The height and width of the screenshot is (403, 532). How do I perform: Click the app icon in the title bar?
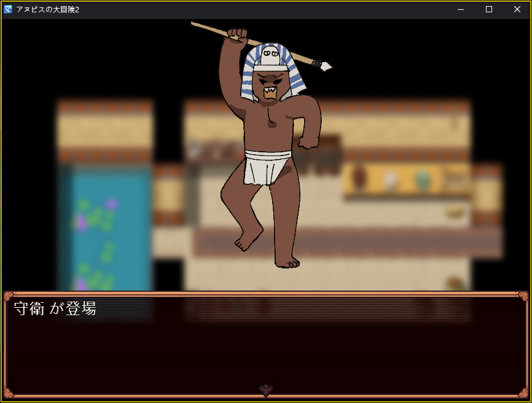[8, 9]
